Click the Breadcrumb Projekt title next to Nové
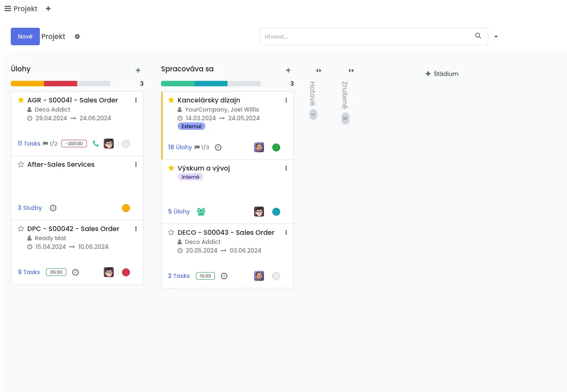Screen dimensions: 567x392 (54, 37)
